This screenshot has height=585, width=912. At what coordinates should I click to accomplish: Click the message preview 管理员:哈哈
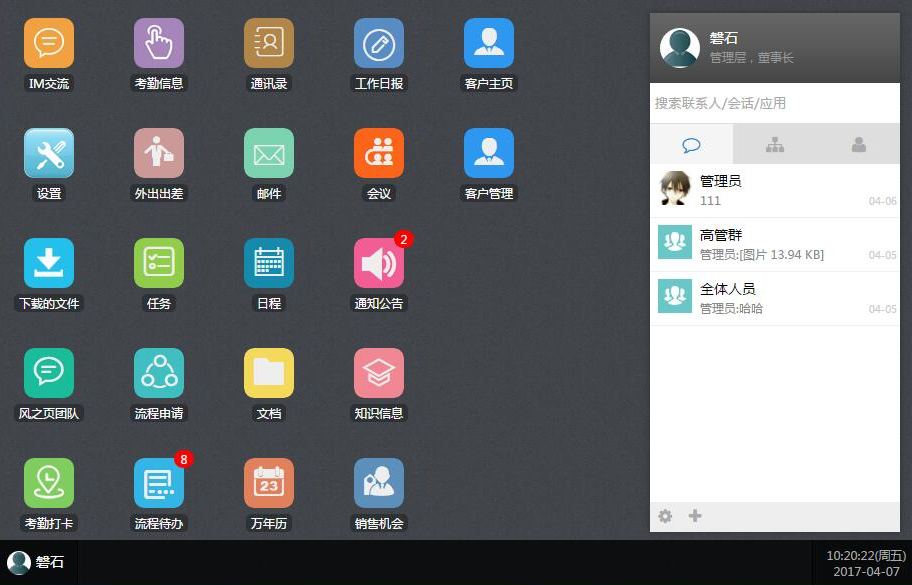731,309
